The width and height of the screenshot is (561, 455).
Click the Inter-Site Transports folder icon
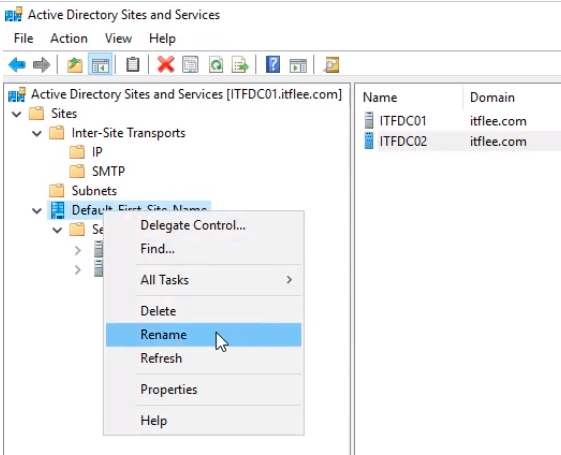(57, 133)
